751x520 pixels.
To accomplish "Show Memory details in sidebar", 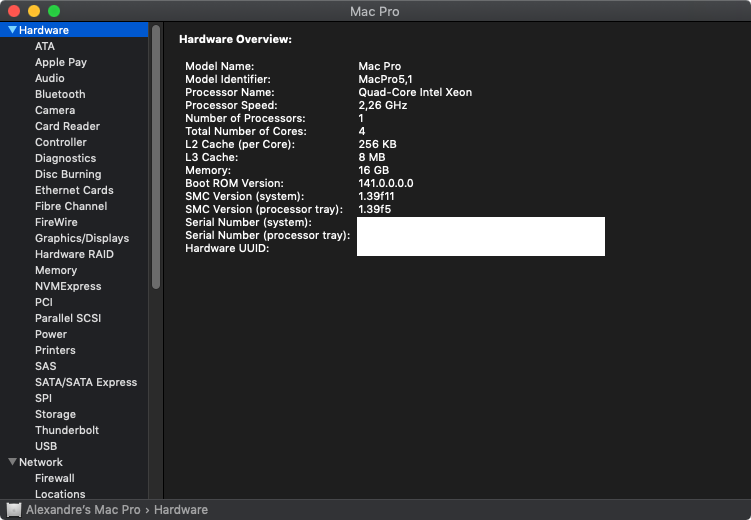I will 56,270.
